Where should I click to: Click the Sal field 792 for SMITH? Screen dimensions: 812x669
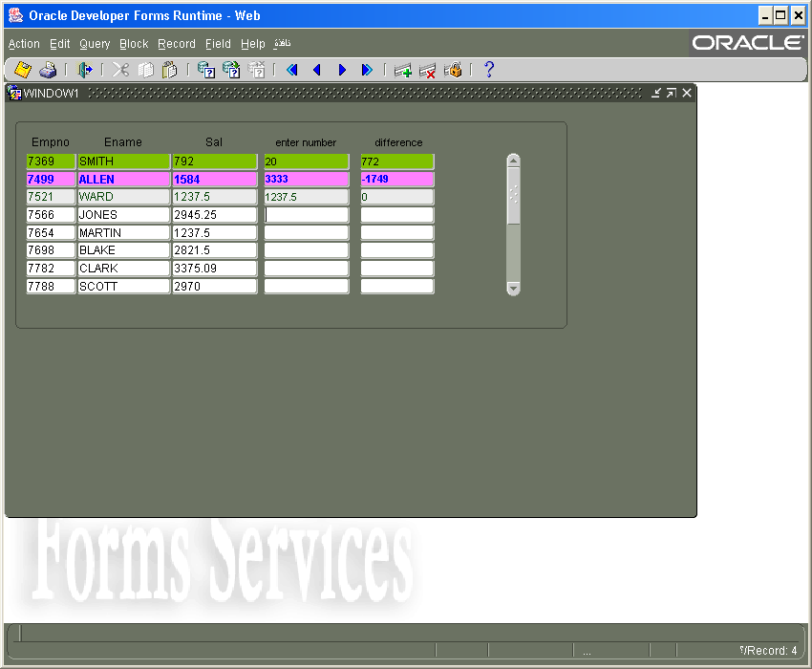coord(215,162)
